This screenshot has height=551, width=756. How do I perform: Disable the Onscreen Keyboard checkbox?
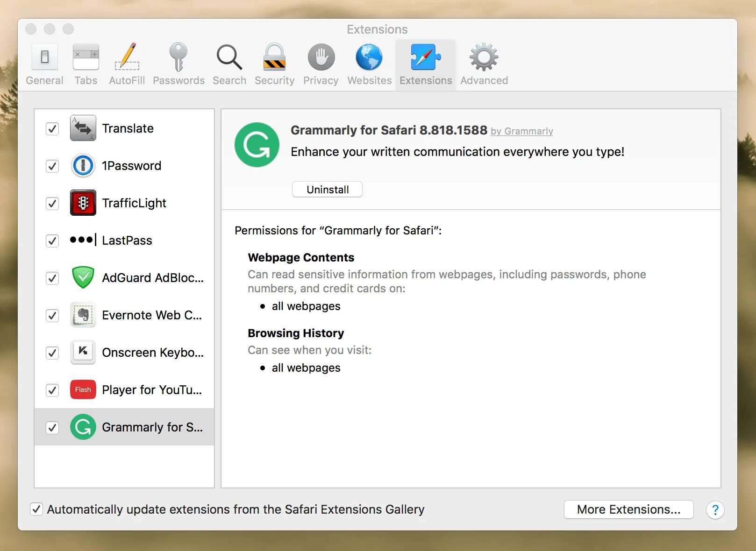(x=52, y=353)
